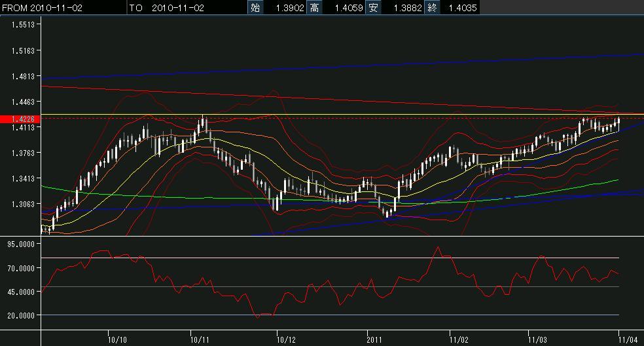Select the 安 (low) price label
This screenshot has width=644, height=346.
(373, 8)
